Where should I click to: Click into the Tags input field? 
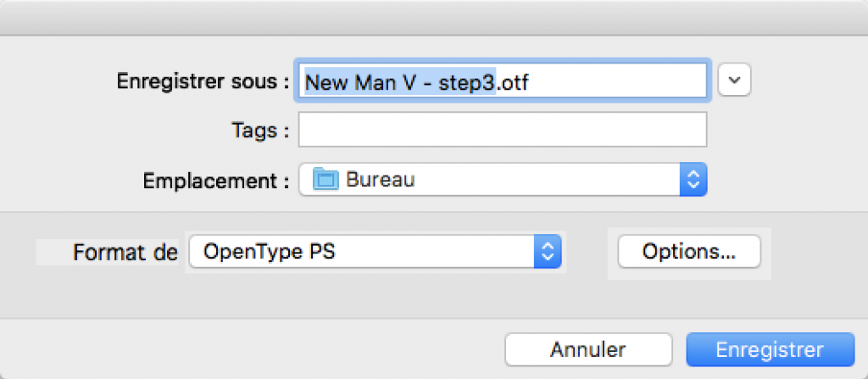502,131
